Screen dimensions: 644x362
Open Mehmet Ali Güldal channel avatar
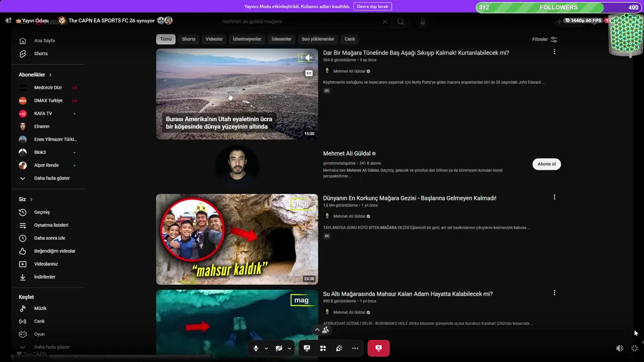click(x=237, y=166)
